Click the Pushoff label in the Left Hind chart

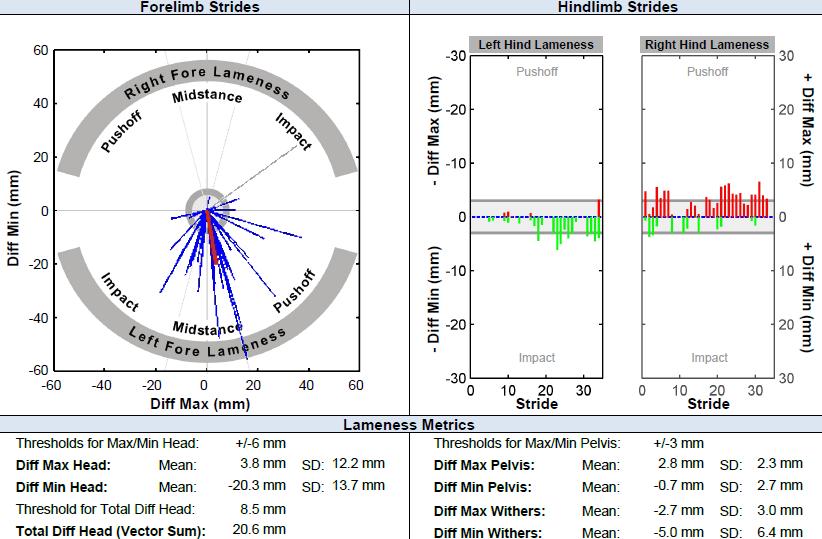click(537, 71)
